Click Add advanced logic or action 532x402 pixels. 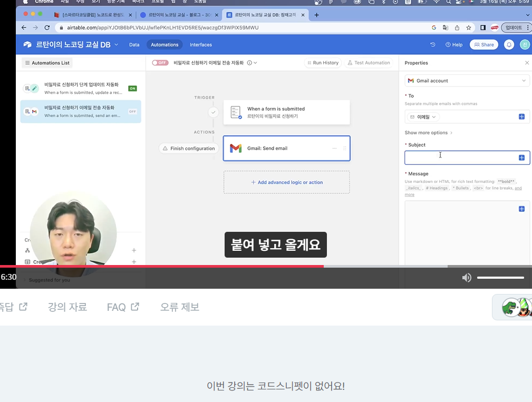click(287, 182)
